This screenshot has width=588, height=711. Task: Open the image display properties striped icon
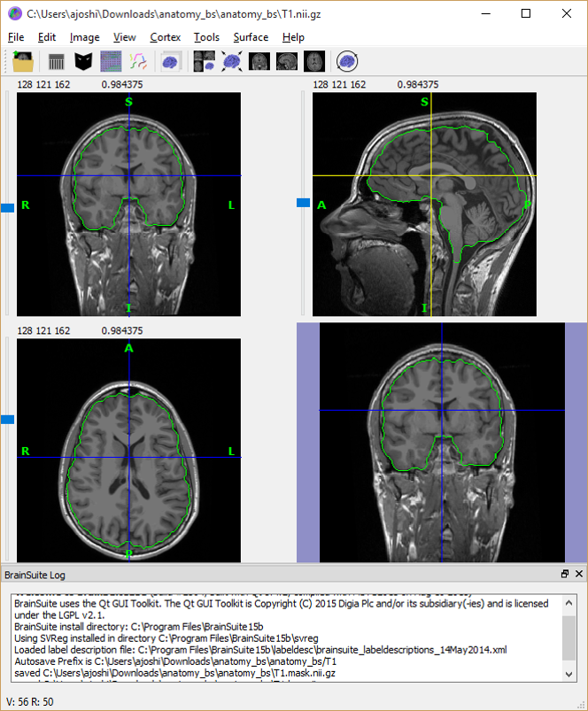pos(57,62)
